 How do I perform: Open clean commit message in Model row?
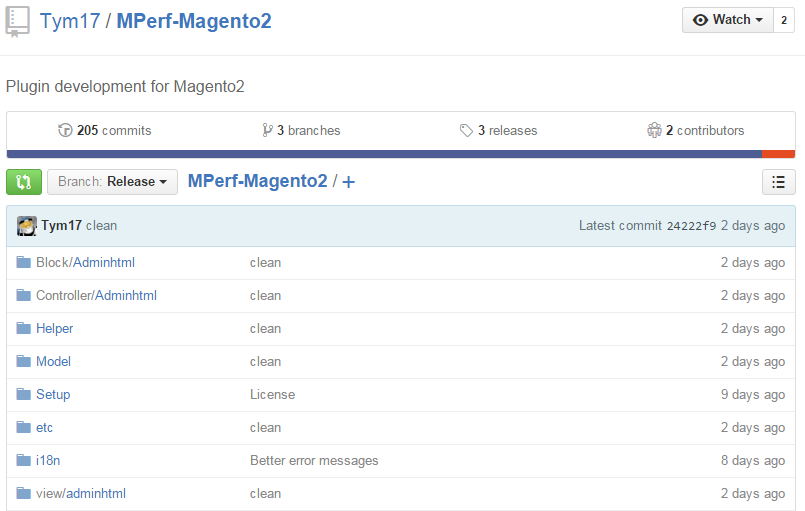(x=265, y=362)
